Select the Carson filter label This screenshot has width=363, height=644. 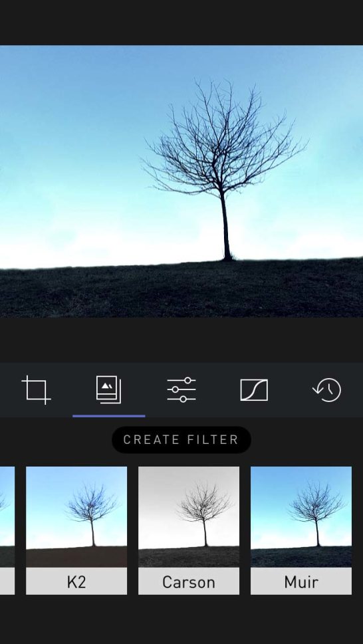click(189, 582)
